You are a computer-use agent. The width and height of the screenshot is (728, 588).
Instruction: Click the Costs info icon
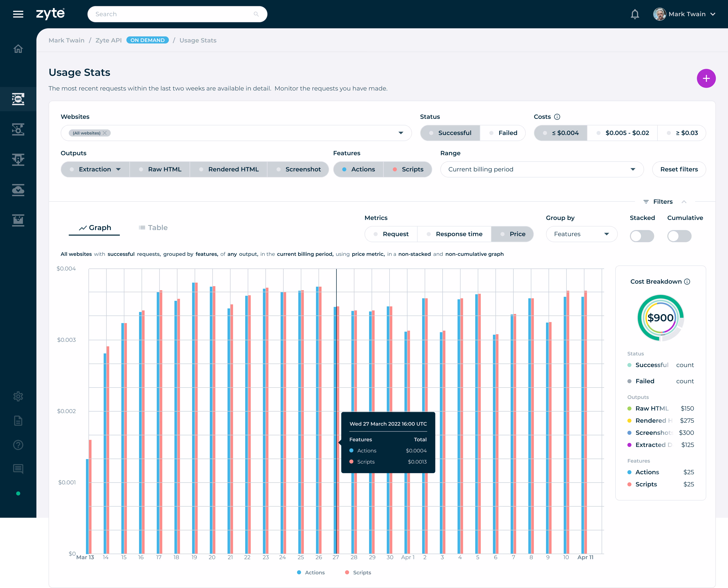click(x=557, y=117)
